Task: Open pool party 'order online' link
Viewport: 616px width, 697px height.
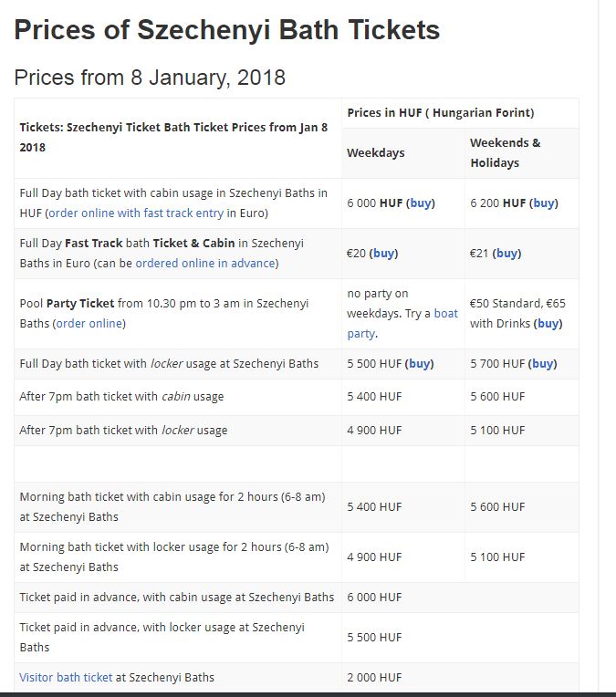Action: point(89,324)
